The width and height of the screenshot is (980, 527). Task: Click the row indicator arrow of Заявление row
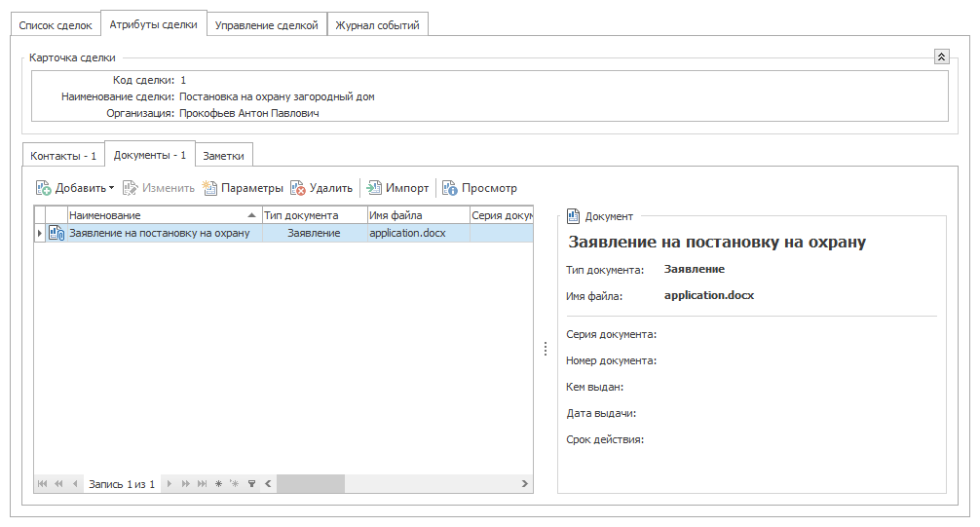[39, 233]
